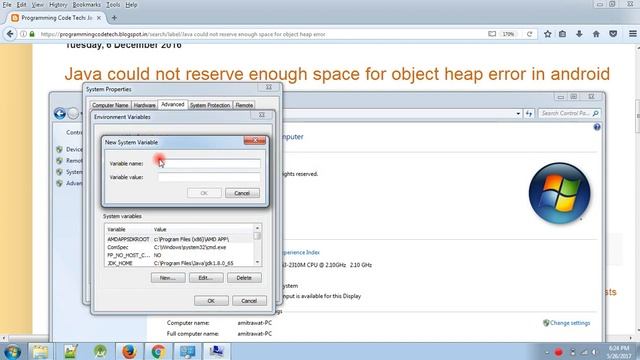640x360 pixels.
Task: Toggle reader view icon in address bar
Action: point(492,34)
